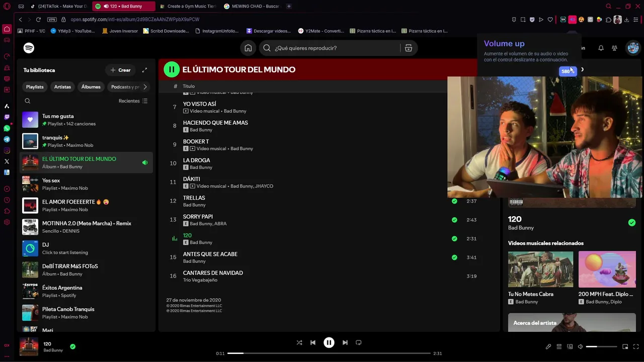This screenshot has width=644, height=362.
Task: Open ABRA artist link on SORRY PAPI
Action: pyautogui.click(x=220, y=224)
